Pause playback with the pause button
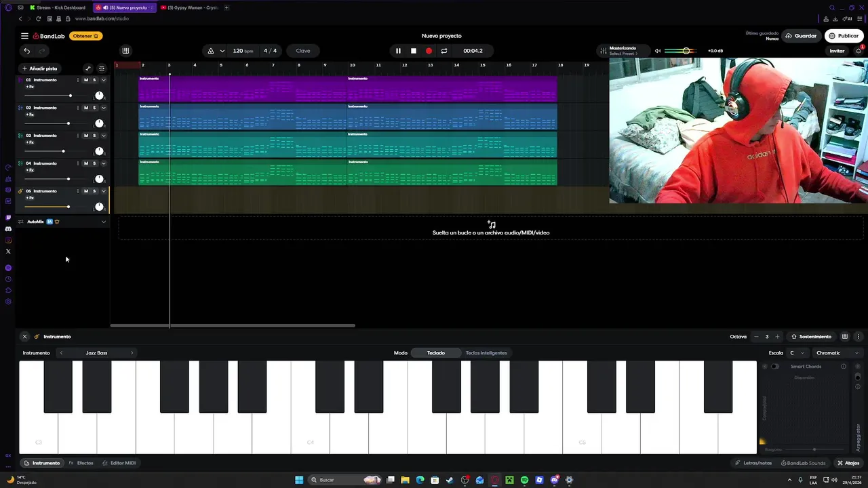Viewport: 868px width, 488px height. (398, 51)
